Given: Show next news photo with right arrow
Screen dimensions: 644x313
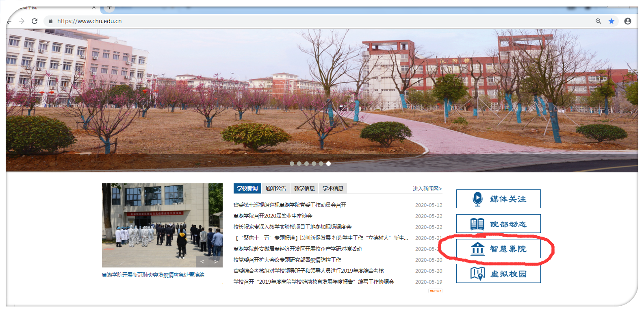Looking at the screenshot, I should point(216,261).
